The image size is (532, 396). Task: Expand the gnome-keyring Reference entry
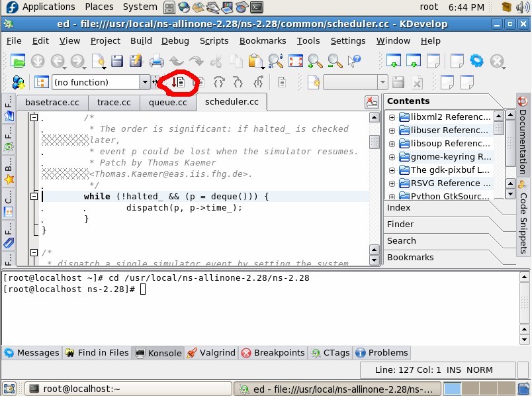click(391, 156)
